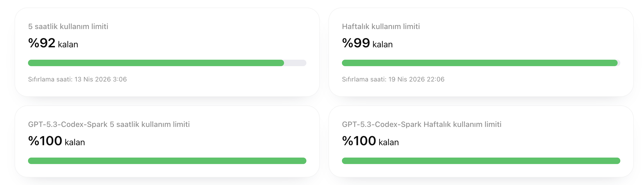This screenshot has width=644, height=185.
Task: Click %100 kalan in Spark 5 saatlik card
Action: (x=57, y=141)
